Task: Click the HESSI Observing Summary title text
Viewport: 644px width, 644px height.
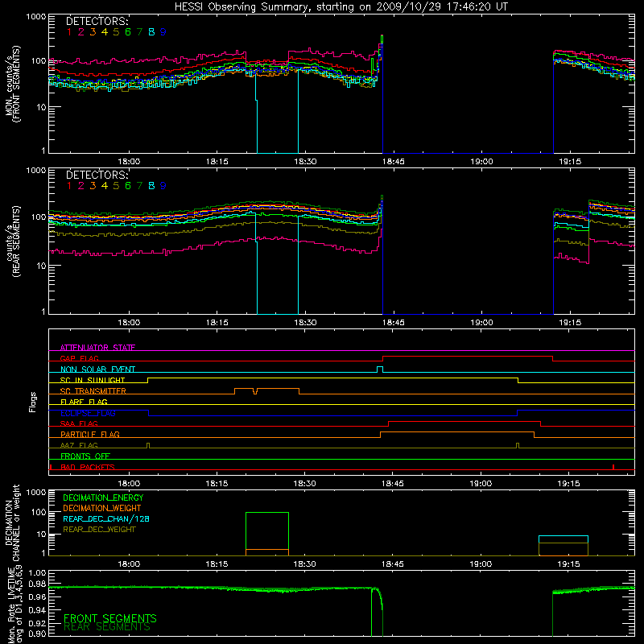Action: pyautogui.click(x=341, y=7)
